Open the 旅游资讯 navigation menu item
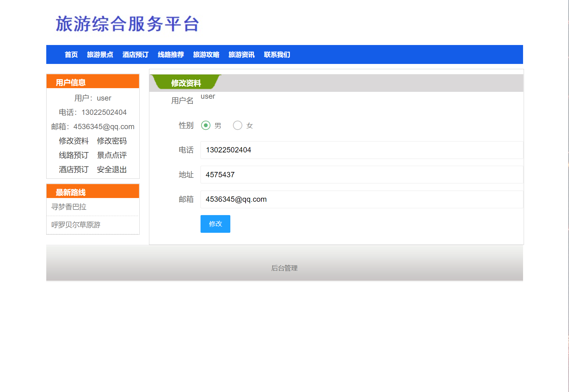The width and height of the screenshot is (569, 392). pyautogui.click(x=242, y=54)
